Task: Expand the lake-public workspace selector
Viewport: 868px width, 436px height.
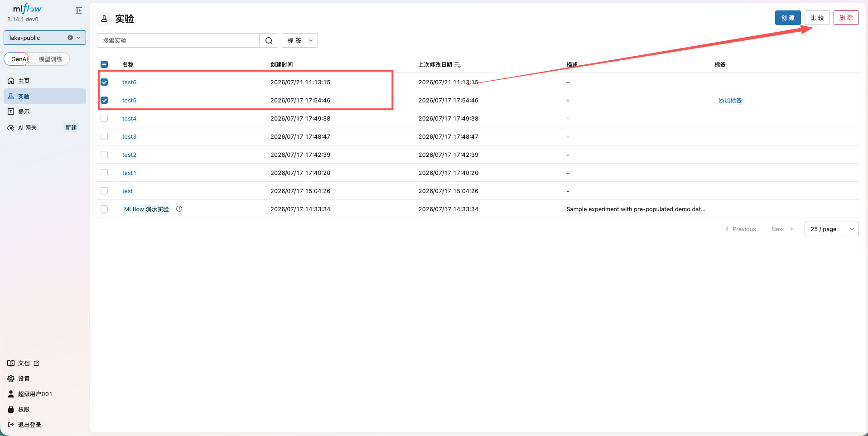Action: [78, 38]
